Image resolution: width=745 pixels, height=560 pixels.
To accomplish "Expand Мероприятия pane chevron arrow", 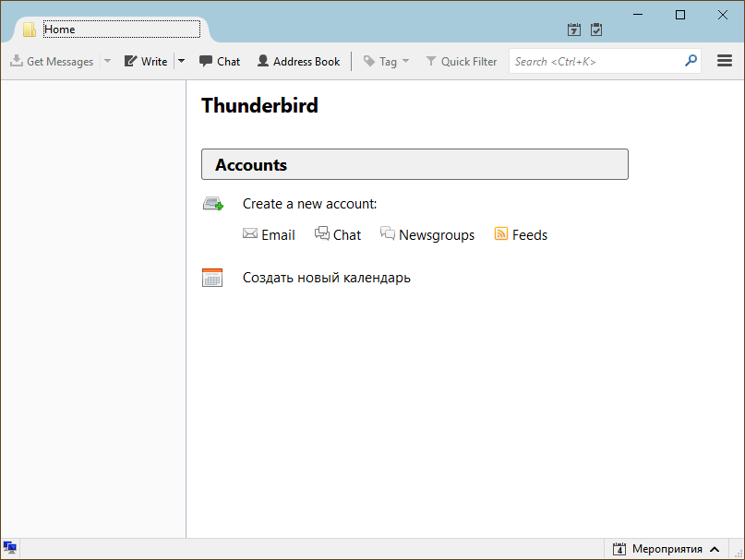I will pyautogui.click(x=715, y=550).
